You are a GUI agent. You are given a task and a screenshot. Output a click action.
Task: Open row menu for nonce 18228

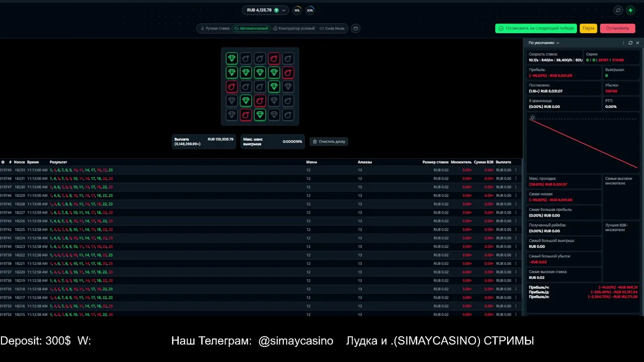point(516,204)
